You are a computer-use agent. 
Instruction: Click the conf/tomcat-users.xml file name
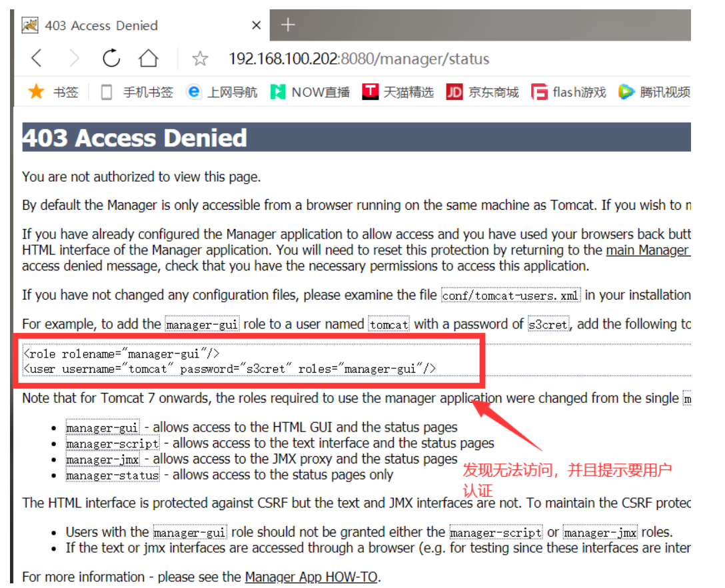point(510,296)
